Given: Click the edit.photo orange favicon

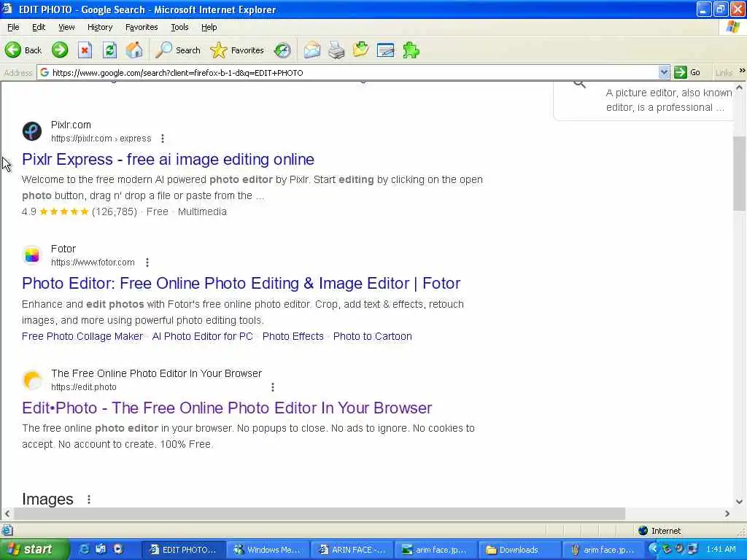Looking at the screenshot, I should (x=32, y=379).
